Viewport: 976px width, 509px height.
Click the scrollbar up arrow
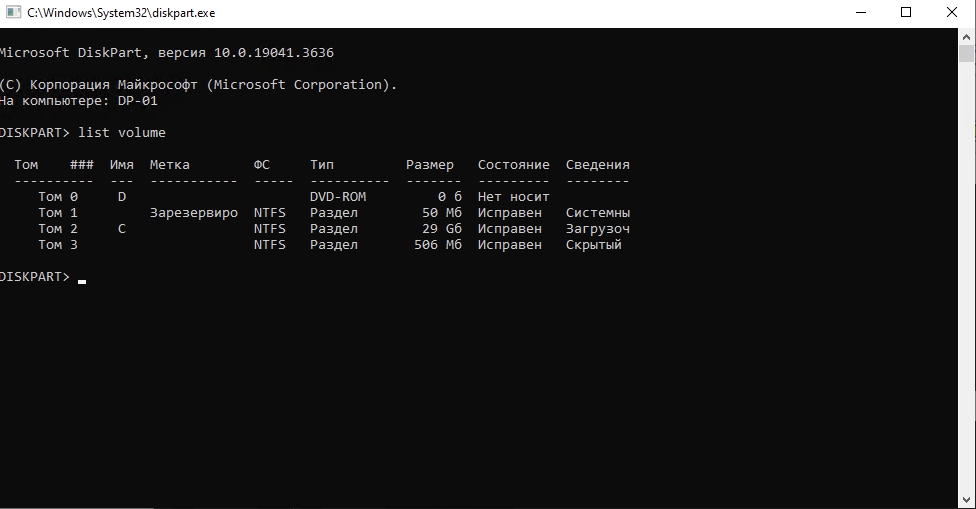point(967,36)
